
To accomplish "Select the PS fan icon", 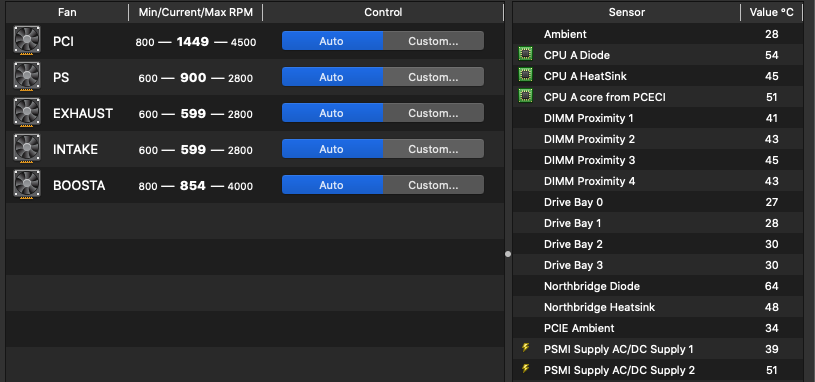I will pyautogui.click(x=27, y=77).
